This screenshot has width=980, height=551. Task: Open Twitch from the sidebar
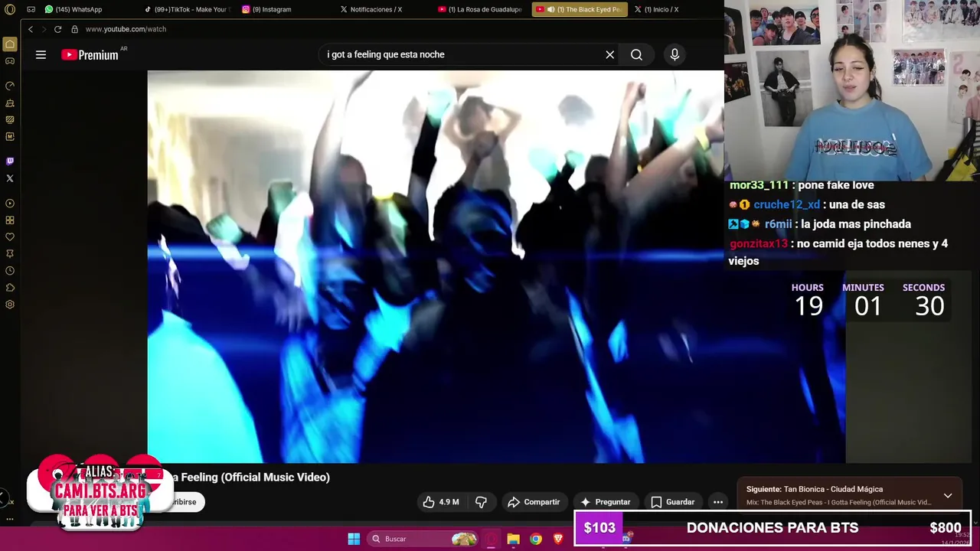coord(10,161)
